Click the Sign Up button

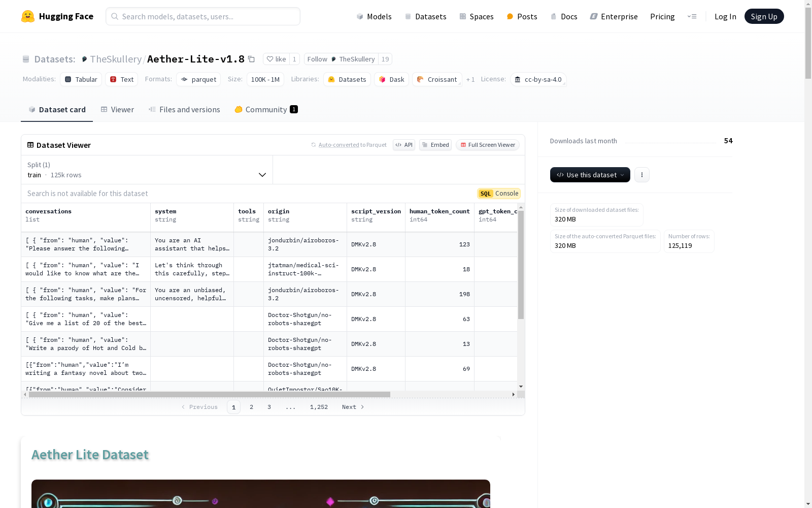764,16
